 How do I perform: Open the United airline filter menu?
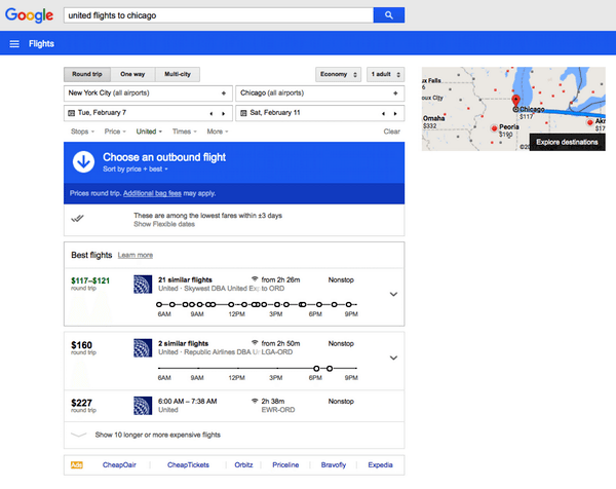[x=149, y=131]
